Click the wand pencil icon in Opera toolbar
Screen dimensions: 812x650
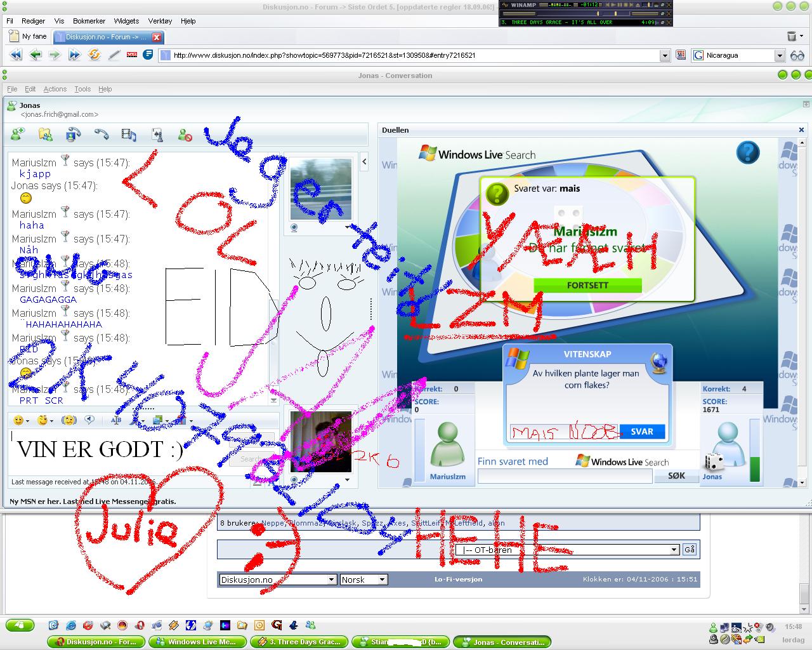114,55
